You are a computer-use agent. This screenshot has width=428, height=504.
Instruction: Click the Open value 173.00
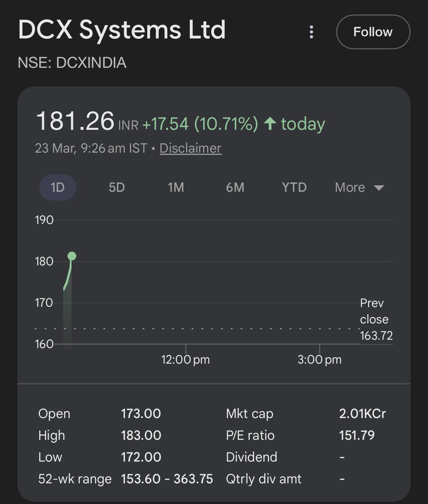pyautogui.click(x=141, y=414)
